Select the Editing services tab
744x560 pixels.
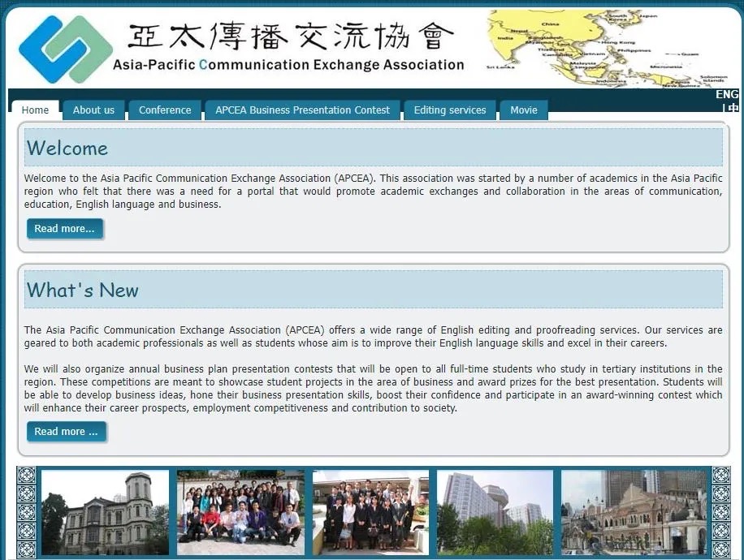pos(450,110)
